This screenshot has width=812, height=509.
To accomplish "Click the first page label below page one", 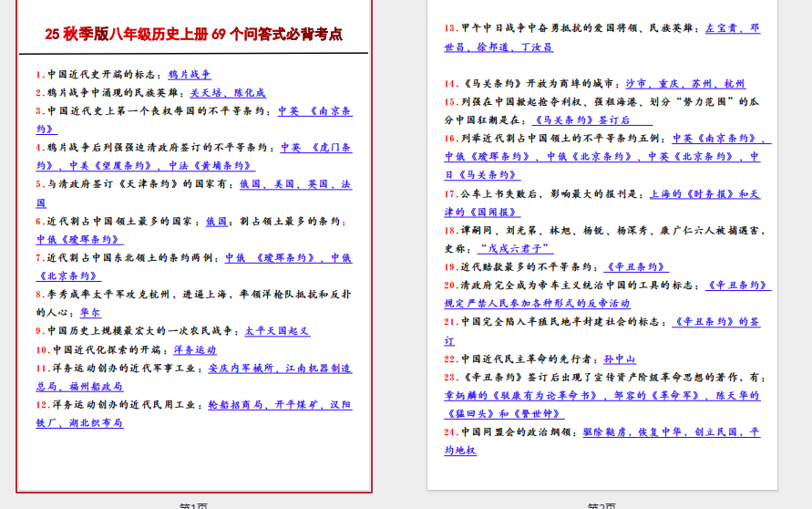I will click(193, 504).
